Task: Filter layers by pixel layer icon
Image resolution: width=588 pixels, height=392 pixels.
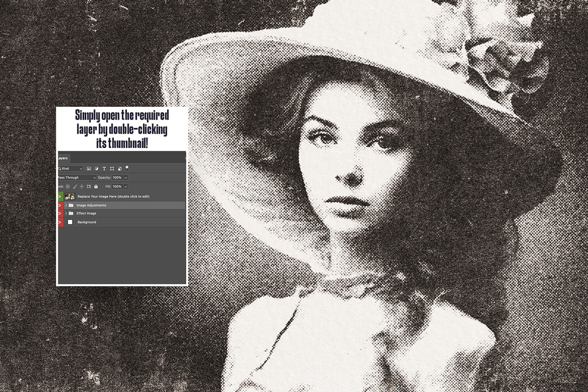Action: coord(89,169)
